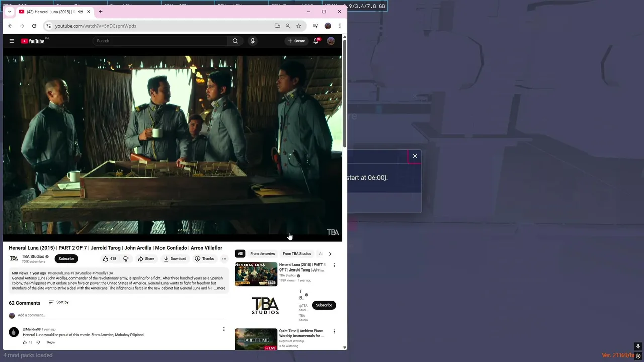Show more filter chips with right chevron
The height and width of the screenshot is (362, 644).
coord(330,254)
